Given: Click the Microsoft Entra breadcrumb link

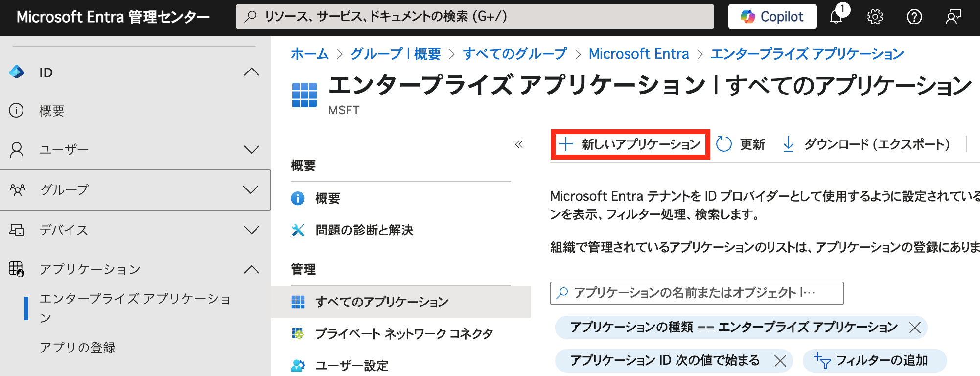Looking at the screenshot, I should point(639,54).
